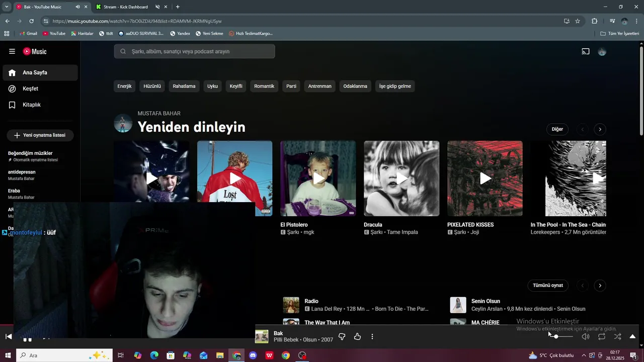Viewport: 644px width, 362px height.
Task: Open Discord from the taskbar
Action: pos(253,355)
